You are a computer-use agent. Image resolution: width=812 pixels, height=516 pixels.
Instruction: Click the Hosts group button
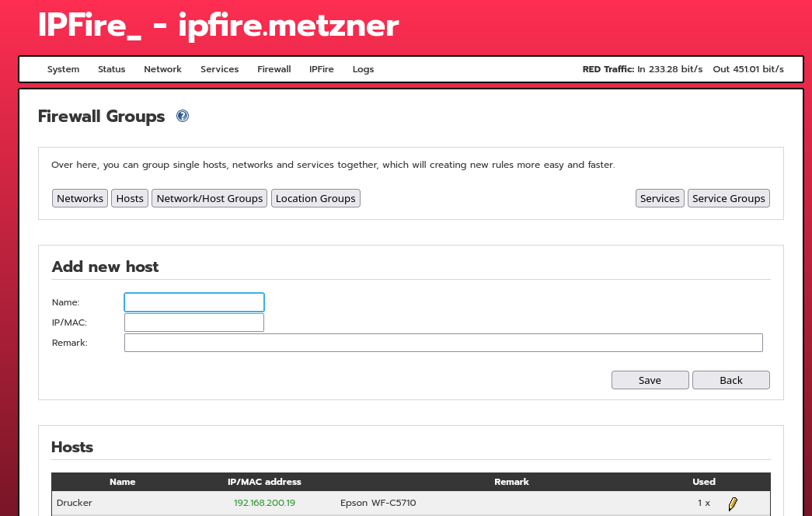coord(130,198)
